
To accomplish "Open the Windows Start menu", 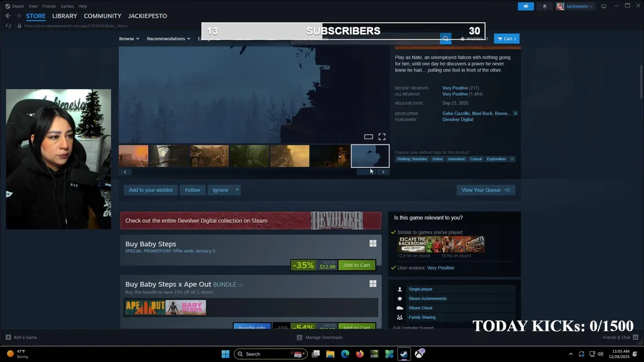I will 225,354.
